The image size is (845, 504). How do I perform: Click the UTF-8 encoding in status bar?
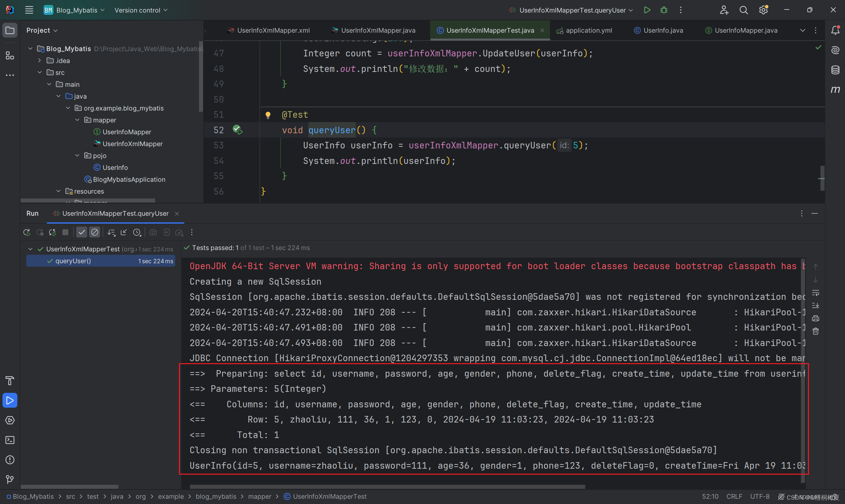pyautogui.click(x=760, y=496)
